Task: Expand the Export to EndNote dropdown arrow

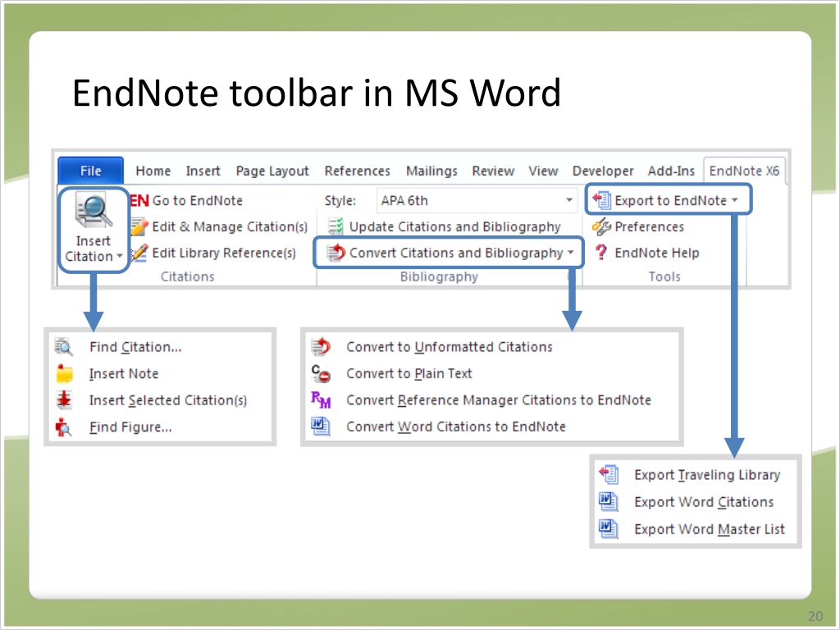Action: (x=735, y=200)
